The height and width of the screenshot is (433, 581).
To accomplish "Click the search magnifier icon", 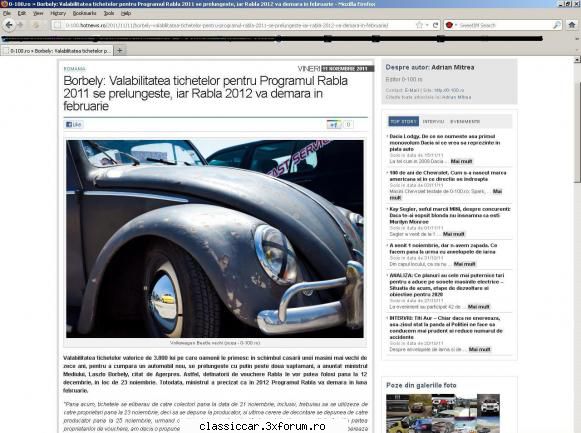I will pos(557,25).
